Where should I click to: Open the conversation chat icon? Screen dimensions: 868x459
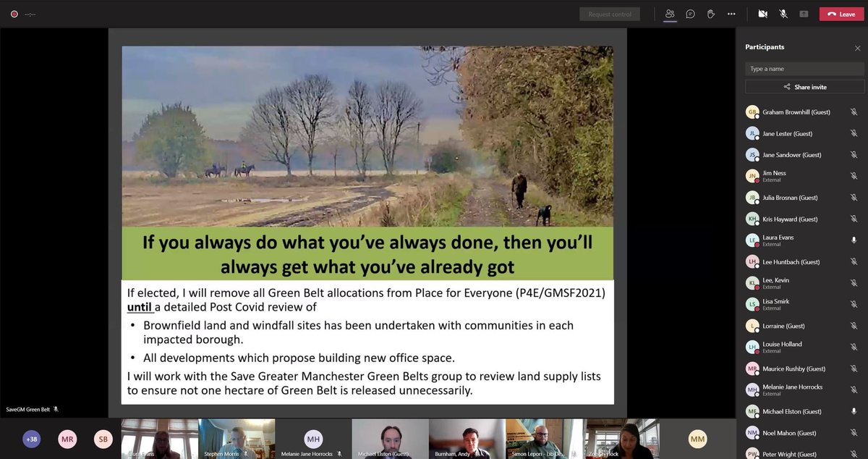pyautogui.click(x=690, y=14)
